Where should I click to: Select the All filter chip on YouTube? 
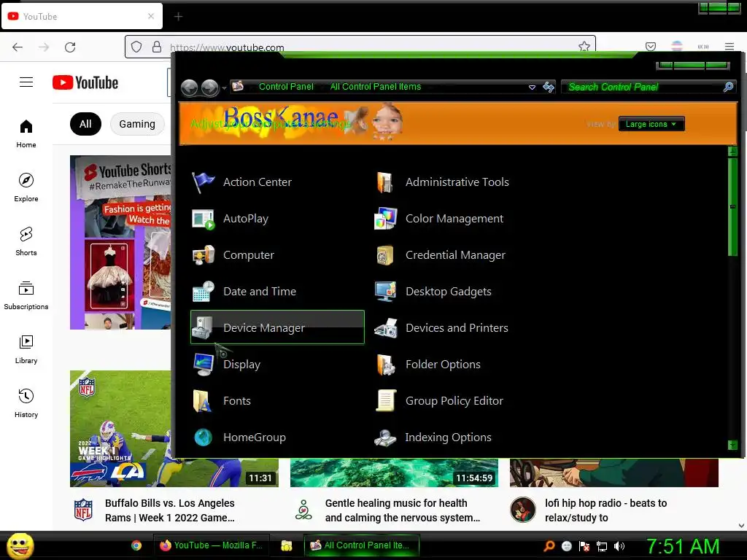(x=85, y=124)
